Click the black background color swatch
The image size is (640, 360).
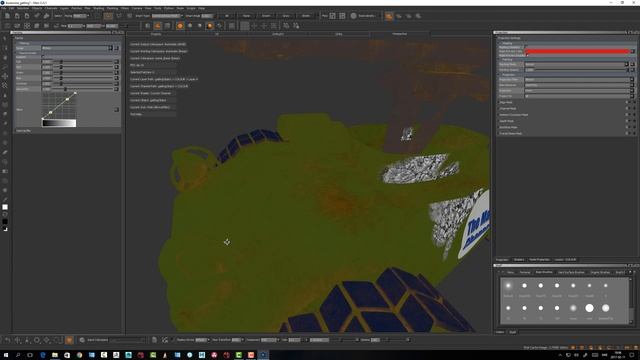(x=5, y=222)
